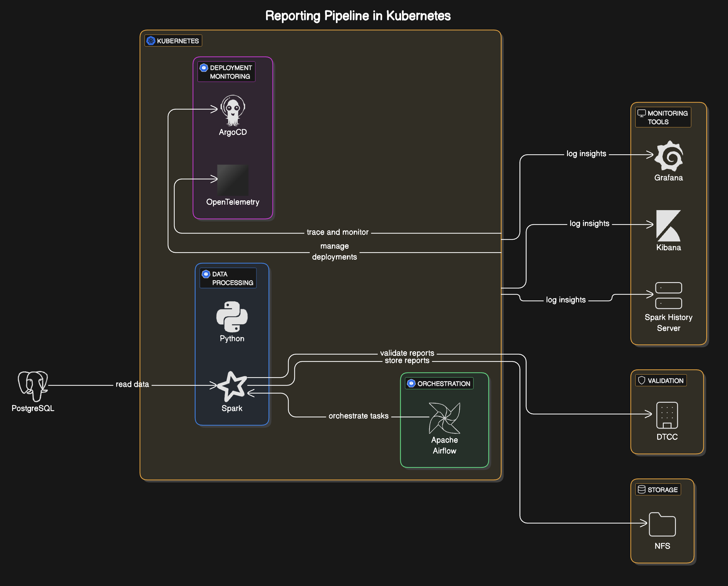Click the Apache Airflow text label
This screenshot has height=586, width=728.
tap(444, 445)
